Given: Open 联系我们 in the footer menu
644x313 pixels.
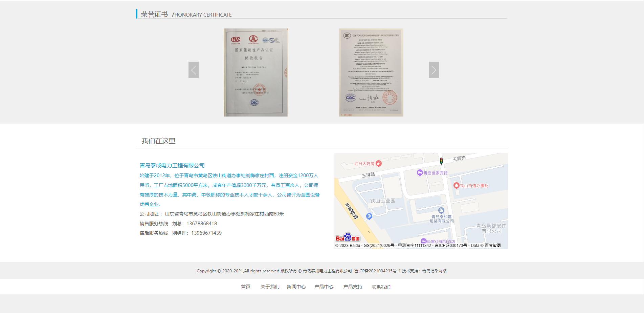Looking at the screenshot, I should [x=381, y=287].
